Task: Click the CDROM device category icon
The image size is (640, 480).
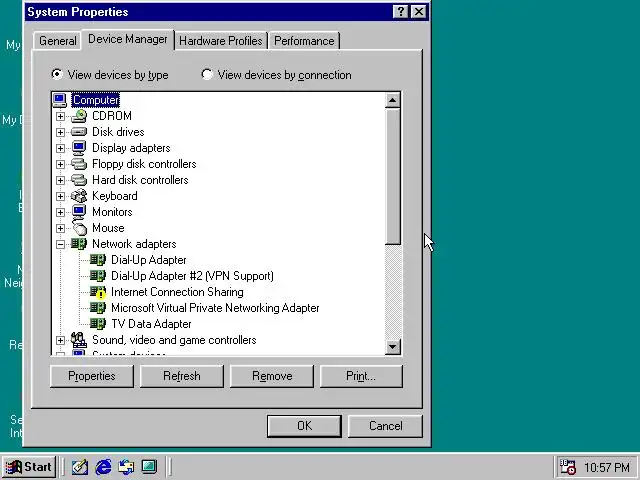Action: pyautogui.click(x=79, y=116)
